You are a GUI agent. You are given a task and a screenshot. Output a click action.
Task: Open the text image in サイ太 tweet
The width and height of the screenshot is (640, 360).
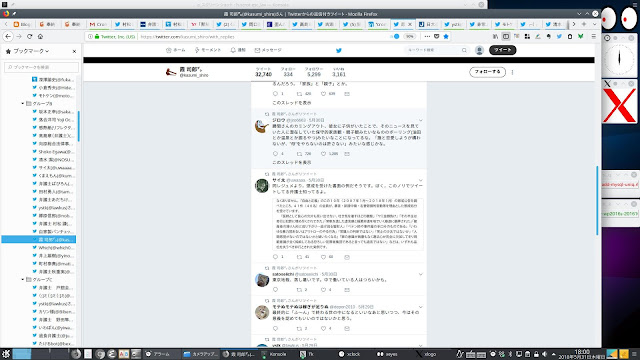tap(348, 224)
